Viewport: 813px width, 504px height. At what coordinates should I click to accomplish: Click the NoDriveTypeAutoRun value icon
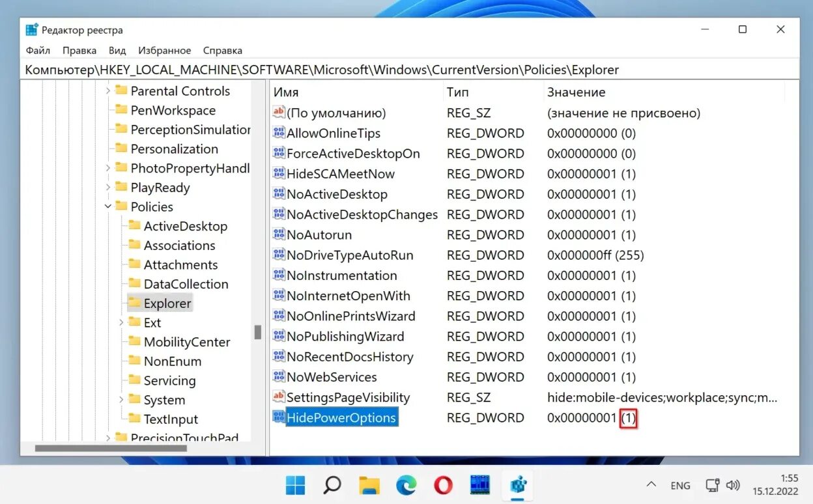279,255
